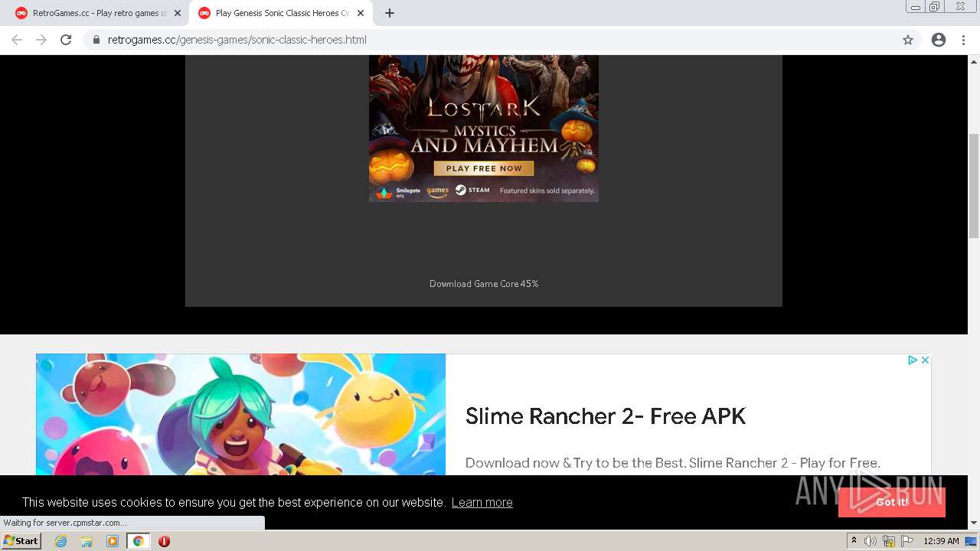This screenshot has width=980, height=551.
Task: Open the volume speaker tray icon
Action: tap(871, 541)
